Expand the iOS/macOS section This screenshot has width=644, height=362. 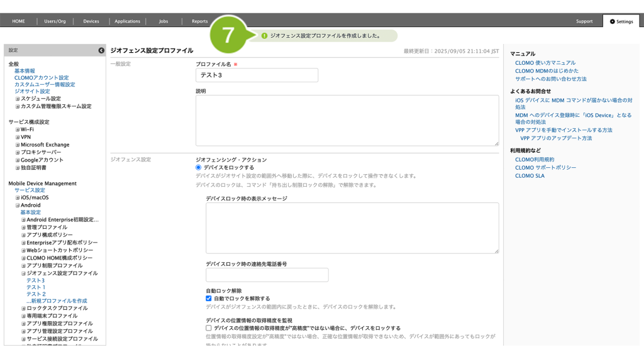[18, 198]
